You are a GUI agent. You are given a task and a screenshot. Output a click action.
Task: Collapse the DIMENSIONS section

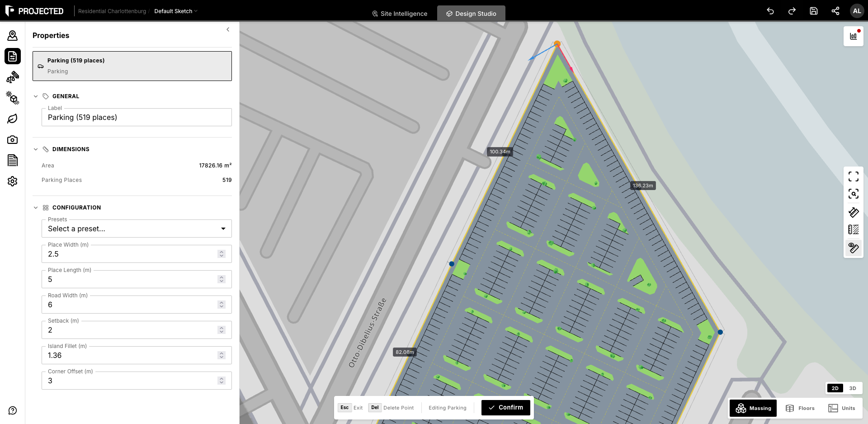point(36,149)
